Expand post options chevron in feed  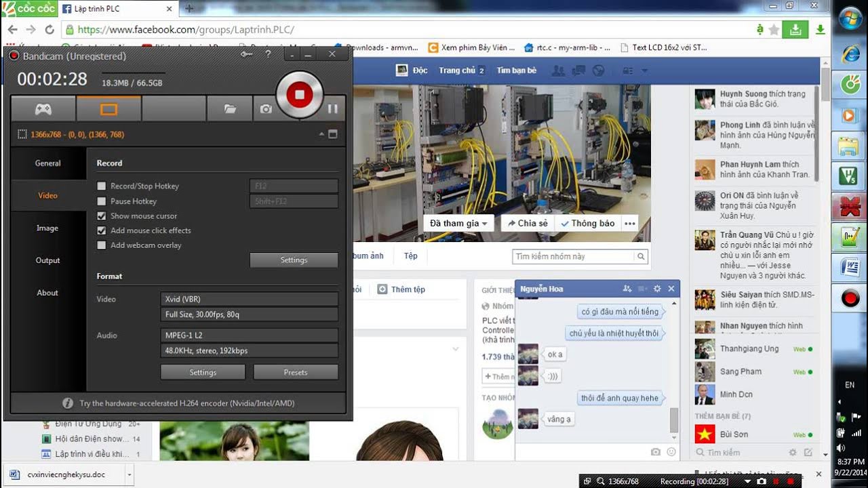pos(456,349)
